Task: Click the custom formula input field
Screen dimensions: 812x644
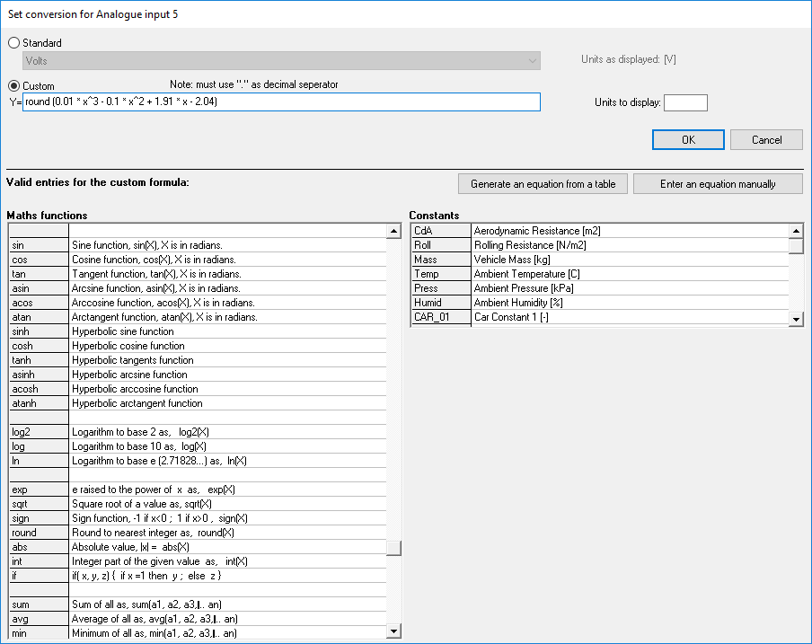Action: pos(282,102)
